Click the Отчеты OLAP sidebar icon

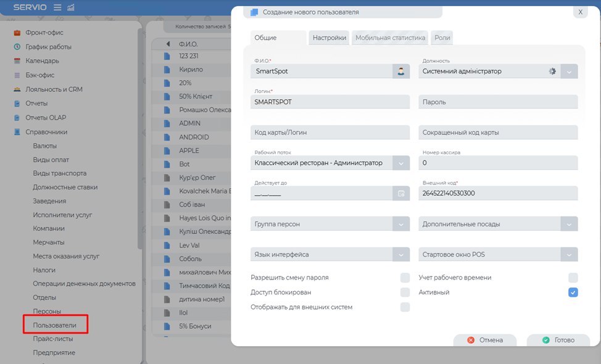pos(17,118)
